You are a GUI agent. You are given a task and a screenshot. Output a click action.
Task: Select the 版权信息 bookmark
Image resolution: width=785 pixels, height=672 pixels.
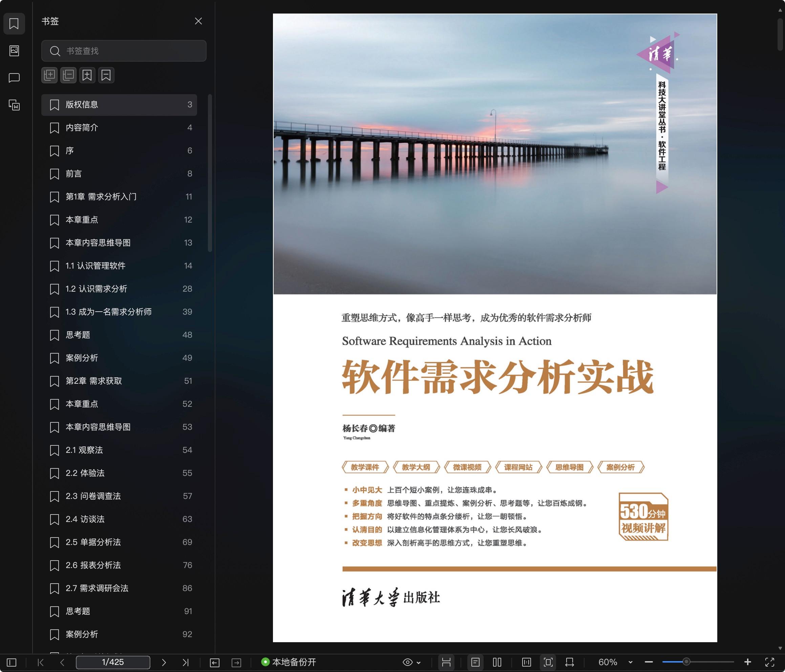point(119,105)
